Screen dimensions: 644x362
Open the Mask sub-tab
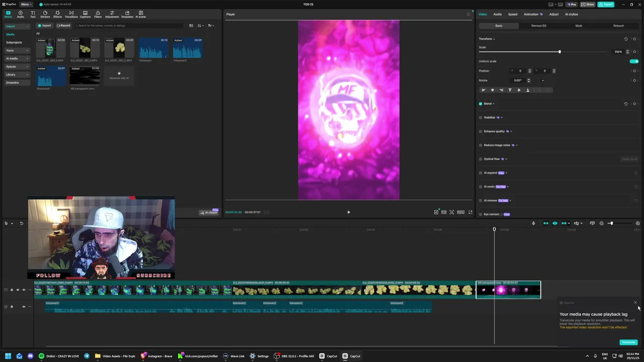(x=579, y=26)
